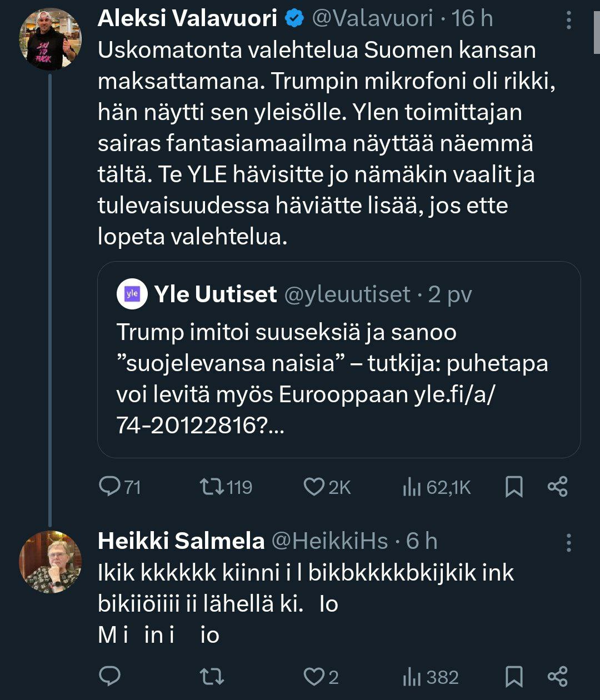Share Heikki Salmela's reply
Image resolution: width=600 pixels, height=700 pixels.
(x=558, y=677)
